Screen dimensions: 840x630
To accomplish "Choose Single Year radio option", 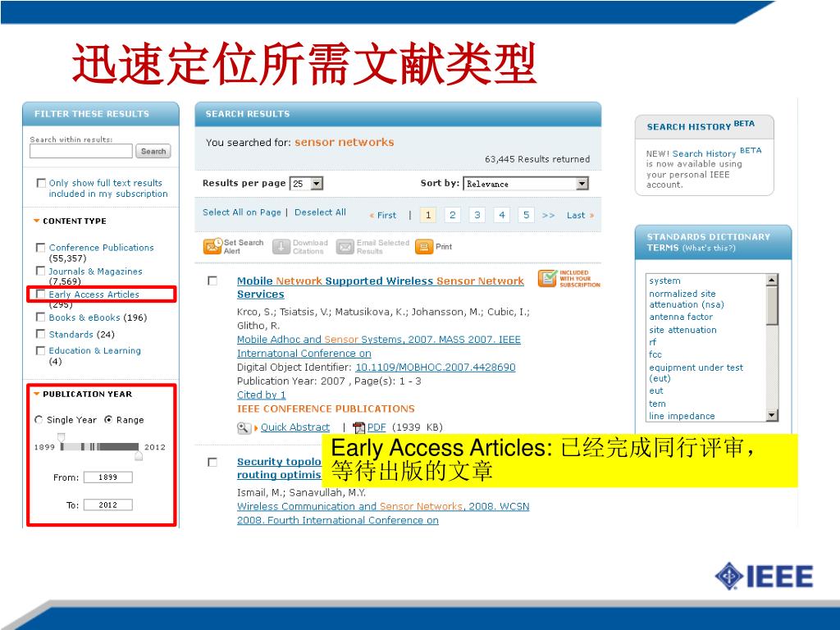I will (39, 420).
